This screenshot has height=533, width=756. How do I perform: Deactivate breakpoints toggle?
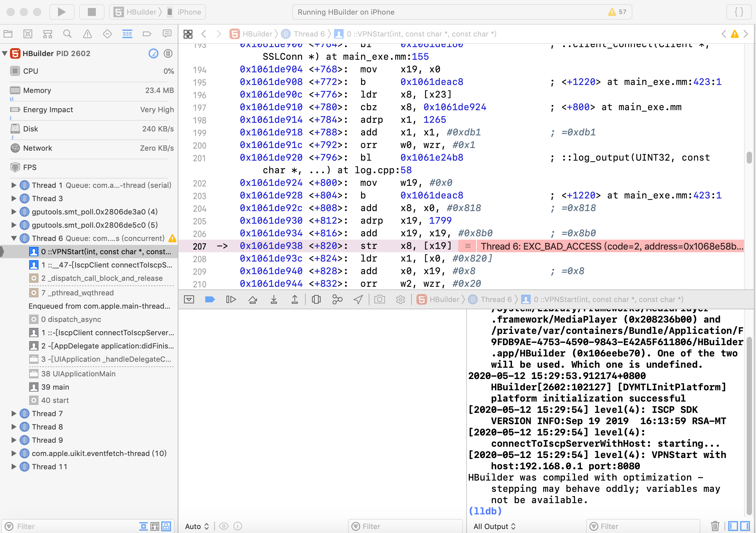(x=210, y=299)
